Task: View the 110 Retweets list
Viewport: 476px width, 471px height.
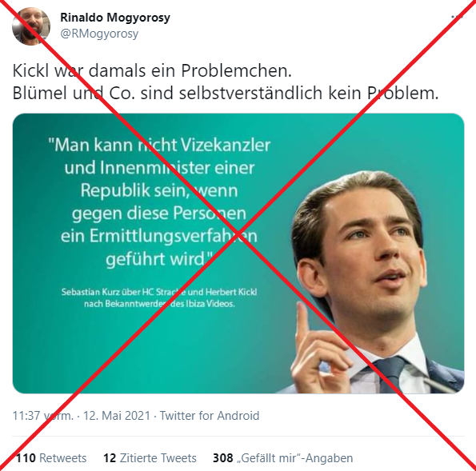Action: (x=51, y=458)
